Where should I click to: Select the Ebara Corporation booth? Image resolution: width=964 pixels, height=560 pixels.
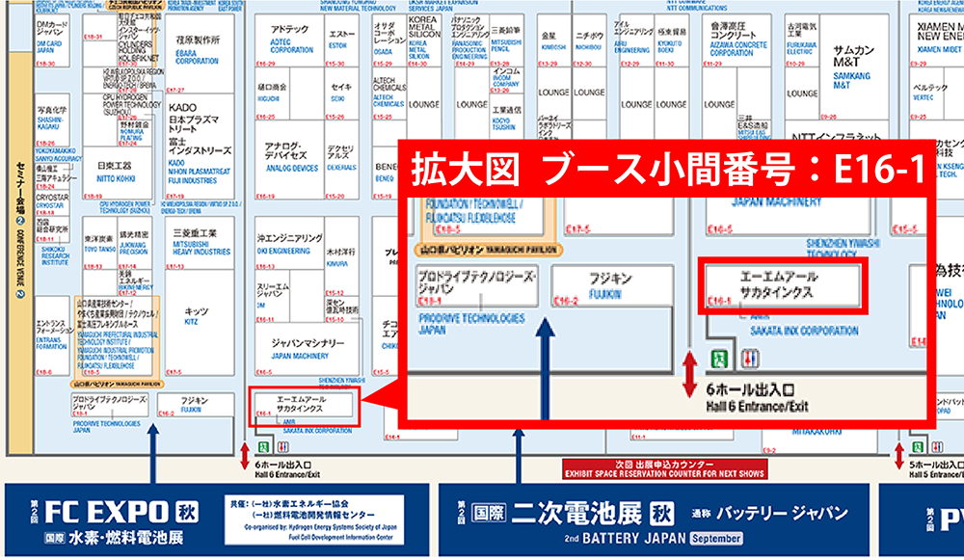tap(201, 53)
